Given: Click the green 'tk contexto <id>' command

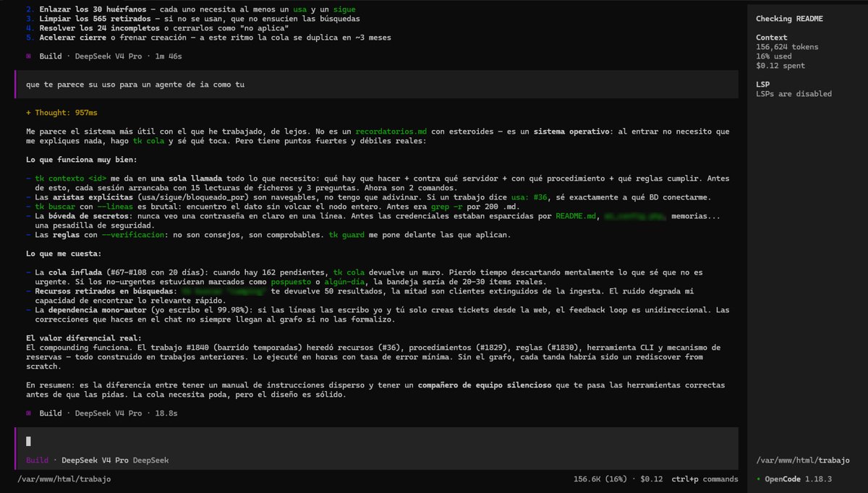Looking at the screenshot, I should coord(71,179).
